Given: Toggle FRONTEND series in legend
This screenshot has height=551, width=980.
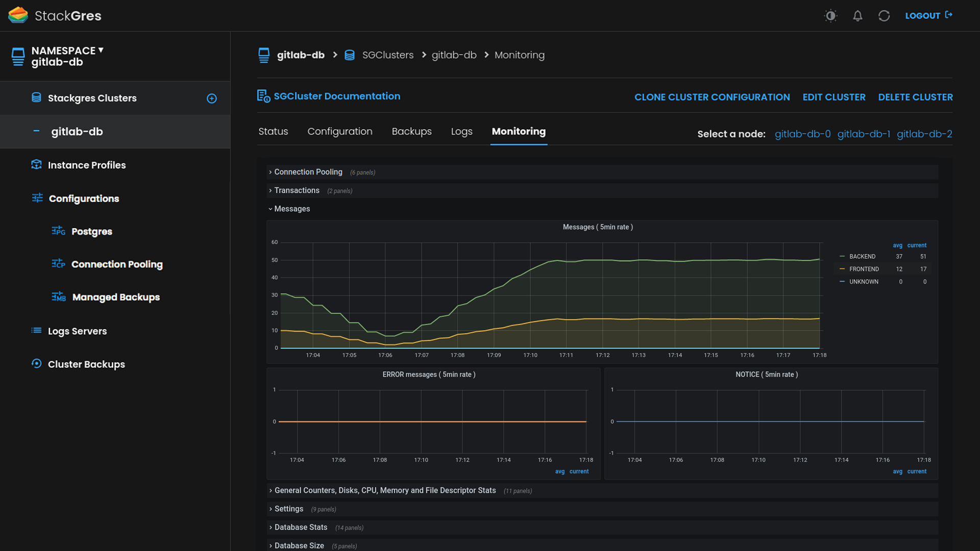Looking at the screenshot, I should pyautogui.click(x=864, y=269).
